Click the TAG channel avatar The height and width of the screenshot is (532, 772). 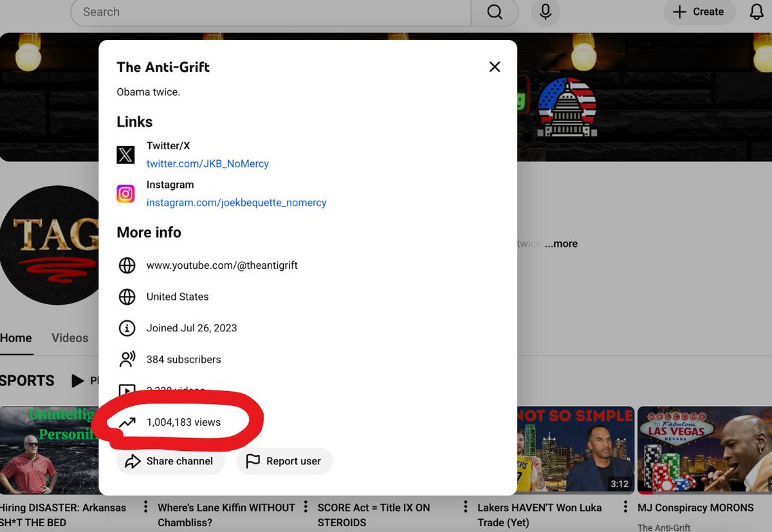click(x=50, y=245)
